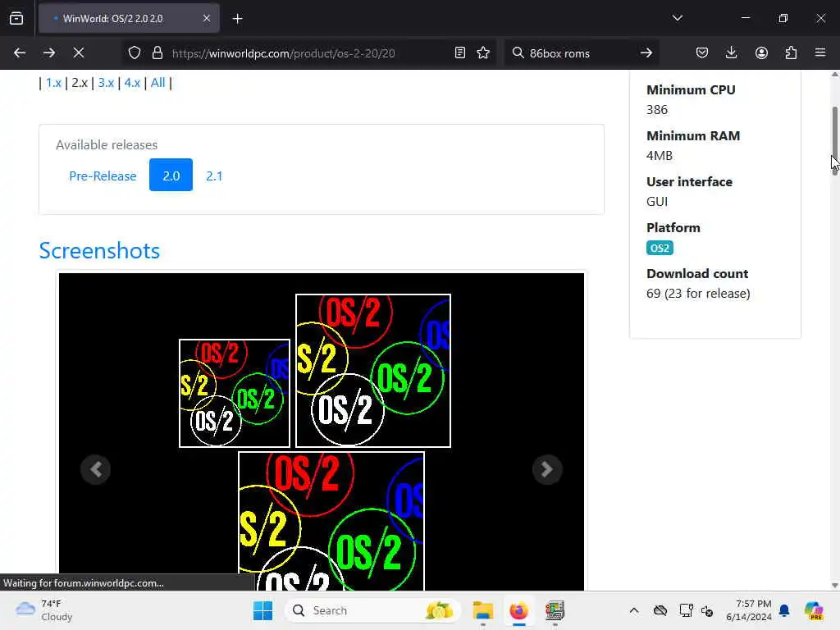The width and height of the screenshot is (840, 630).
Task: Focus the '86box roms' search field
Action: coord(582,53)
